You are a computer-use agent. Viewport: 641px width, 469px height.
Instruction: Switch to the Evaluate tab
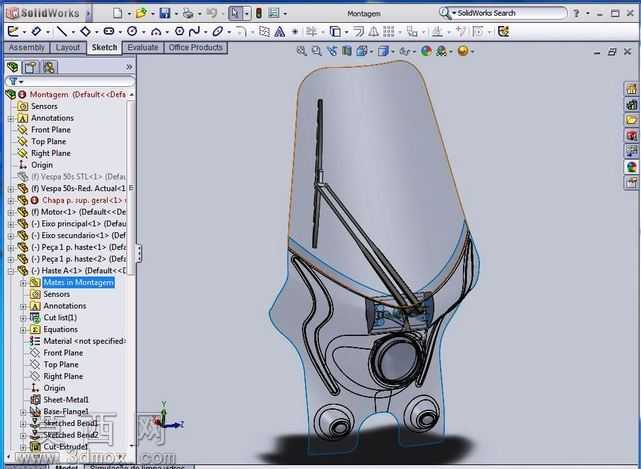(143, 47)
